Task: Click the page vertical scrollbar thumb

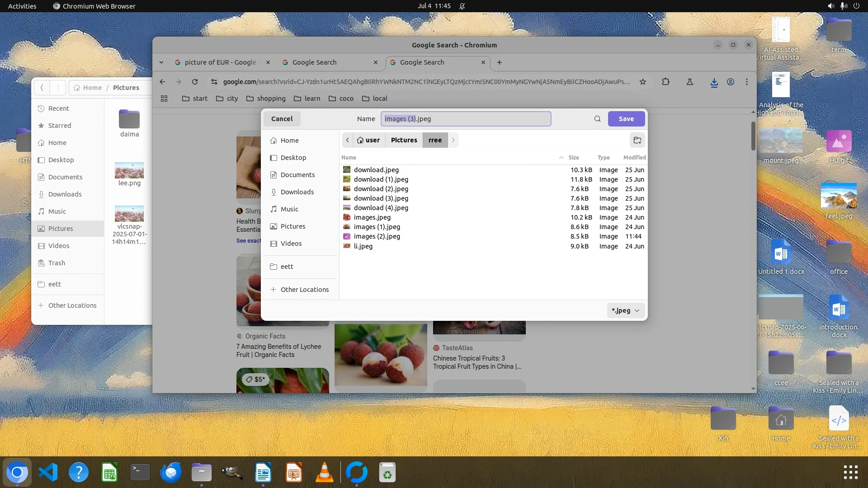Action: point(753,136)
